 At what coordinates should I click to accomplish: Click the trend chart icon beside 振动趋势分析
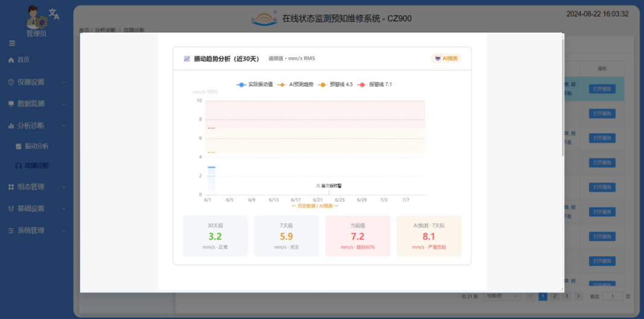187,58
